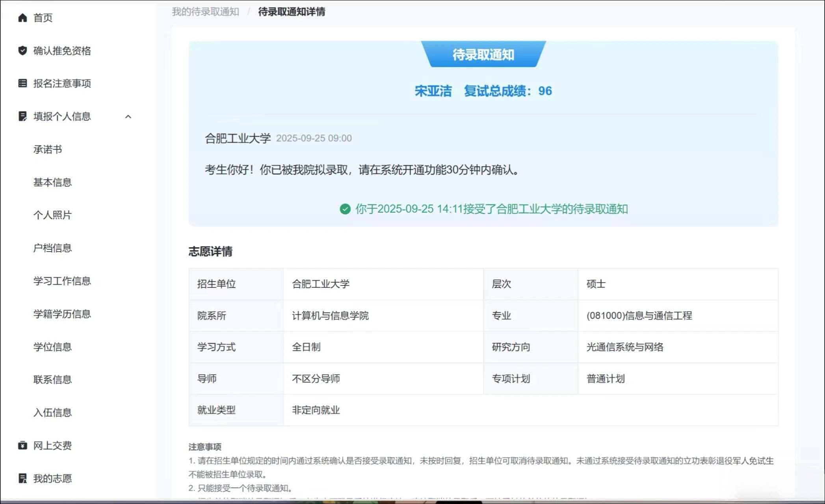The image size is (825, 504).
Task: Click the 合肥工业大学 value in 招生单位 row
Action: [x=320, y=284]
